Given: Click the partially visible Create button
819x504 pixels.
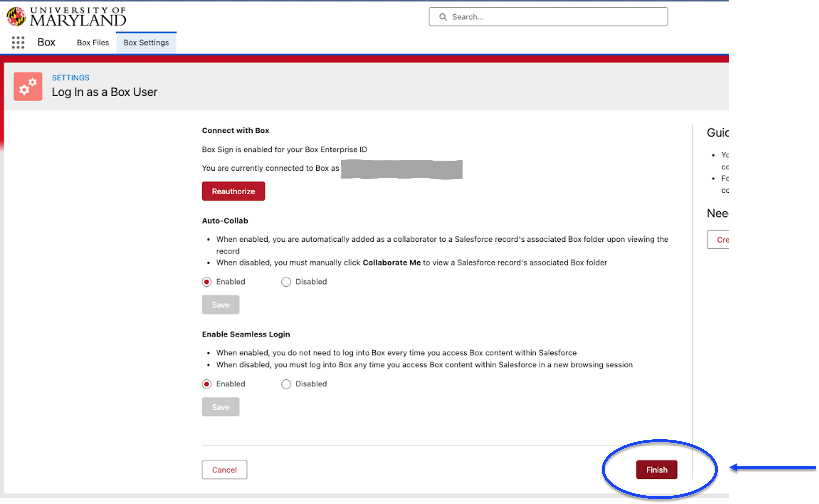Looking at the screenshot, I should [719, 240].
